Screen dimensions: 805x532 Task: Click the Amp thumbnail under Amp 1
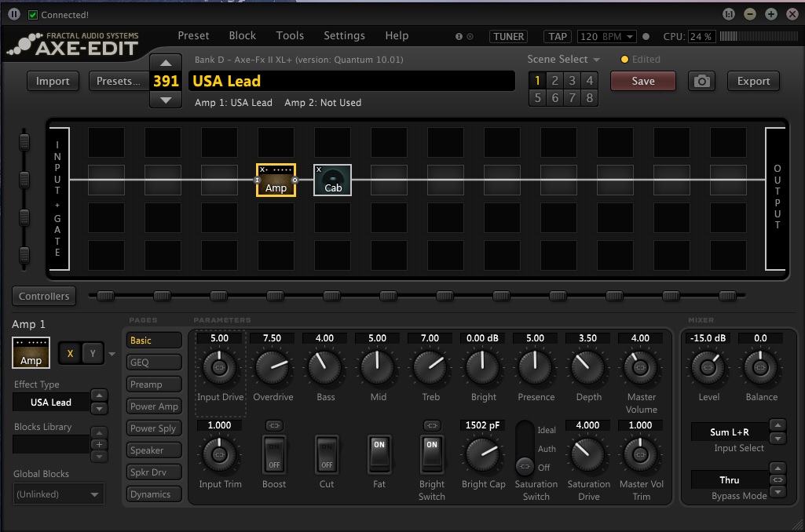click(x=31, y=352)
